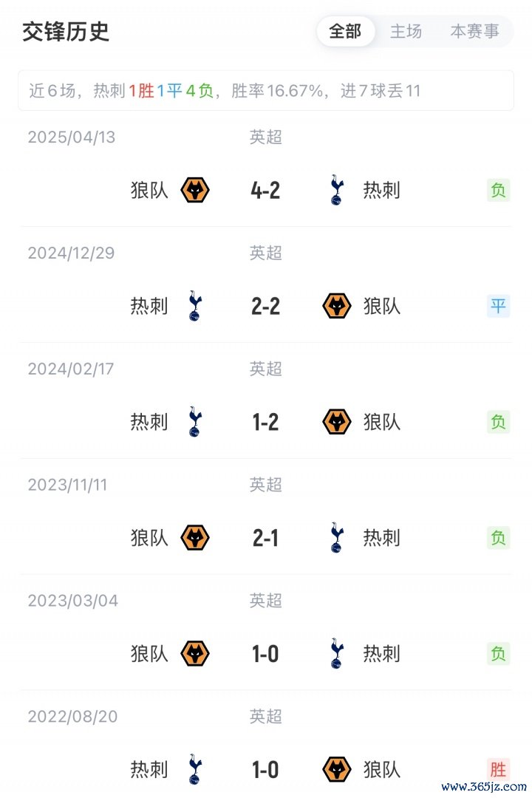This screenshot has height=798, width=532.
Task: Click 负 badge on 2023/11/11 match
Action: point(499,538)
